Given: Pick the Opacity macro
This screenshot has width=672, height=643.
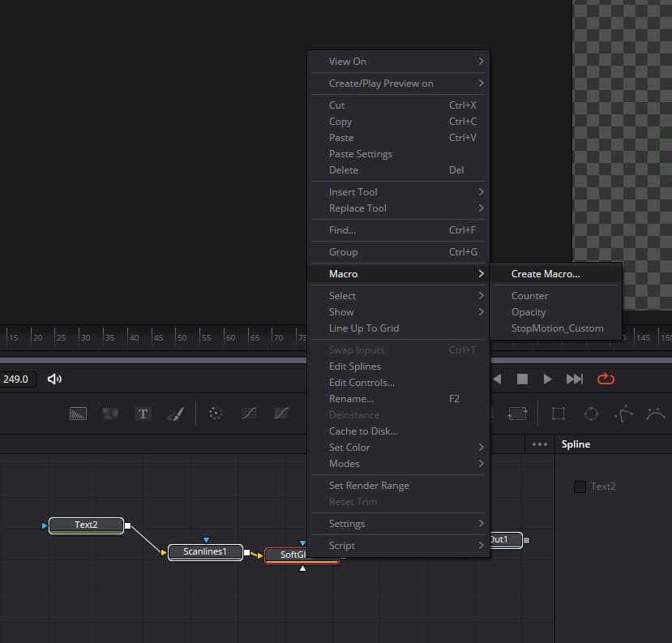Looking at the screenshot, I should [555, 311].
